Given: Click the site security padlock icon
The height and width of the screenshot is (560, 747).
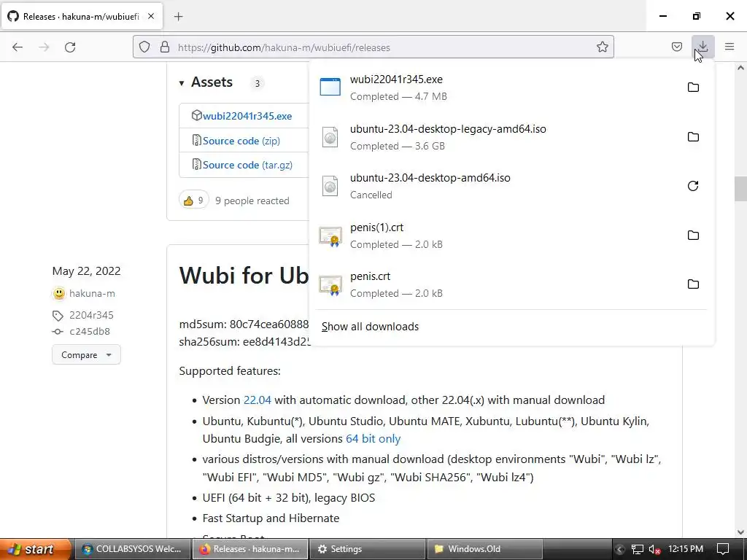Looking at the screenshot, I should pyautogui.click(x=165, y=47).
